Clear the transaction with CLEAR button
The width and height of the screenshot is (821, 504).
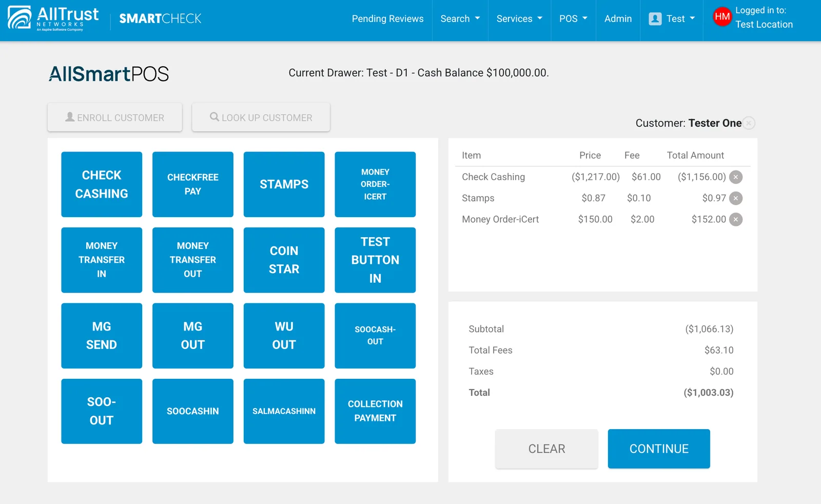click(x=546, y=449)
